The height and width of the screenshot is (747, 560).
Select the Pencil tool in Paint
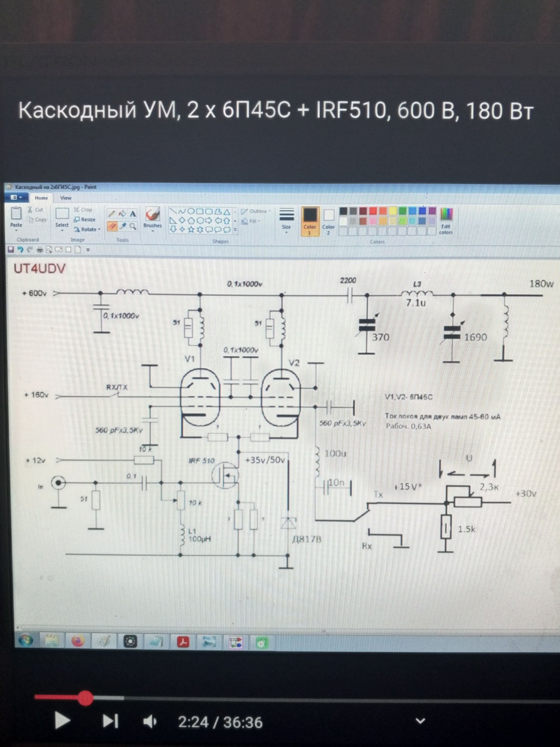[x=111, y=214]
